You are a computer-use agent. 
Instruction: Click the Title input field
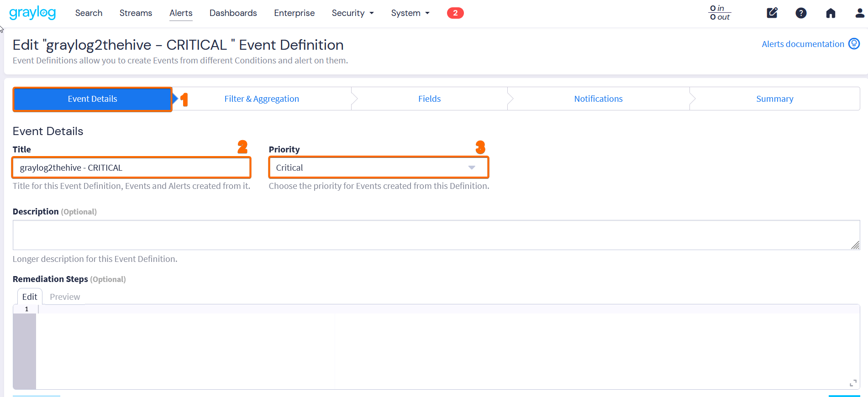(x=132, y=167)
